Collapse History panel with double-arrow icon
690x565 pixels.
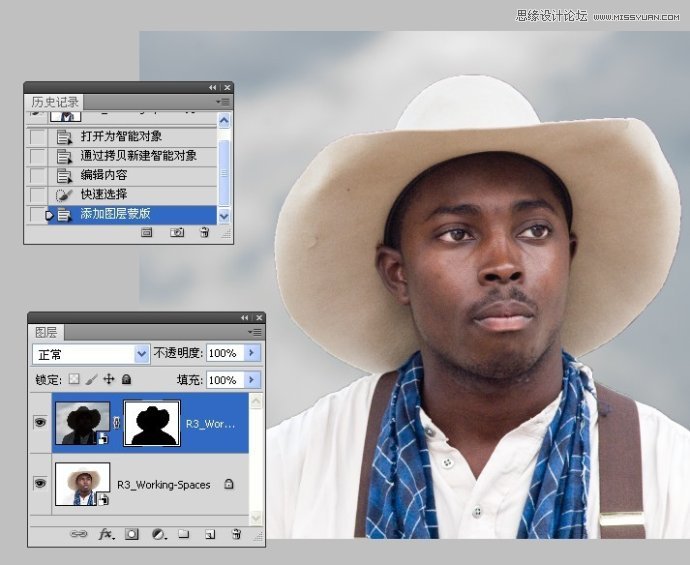click(x=213, y=88)
